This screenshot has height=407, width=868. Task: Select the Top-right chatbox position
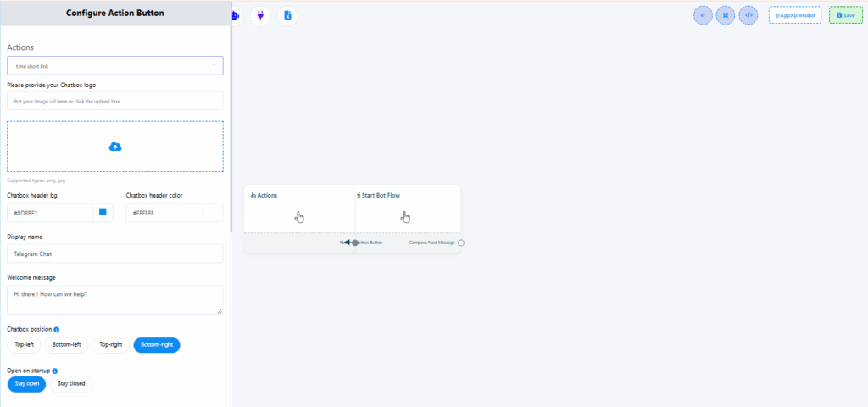pos(111,345)
